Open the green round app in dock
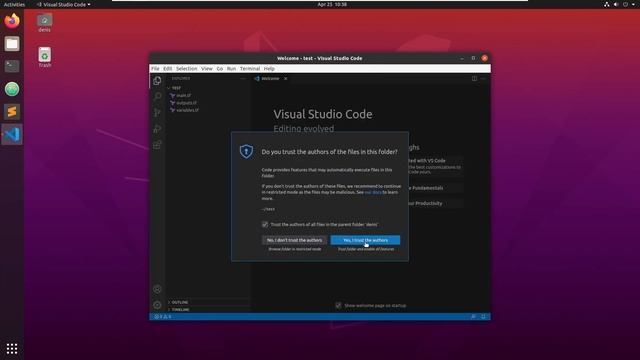The width and height of the screenshot is (640, 360). 12,89
